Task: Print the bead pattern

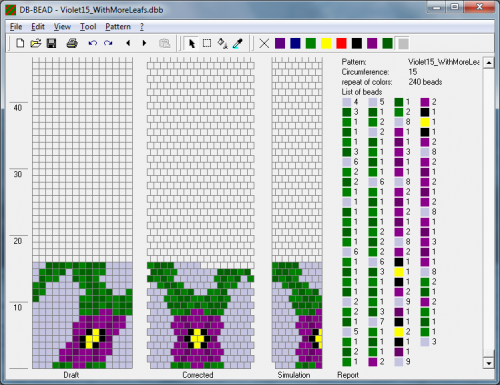Action: 72,43
